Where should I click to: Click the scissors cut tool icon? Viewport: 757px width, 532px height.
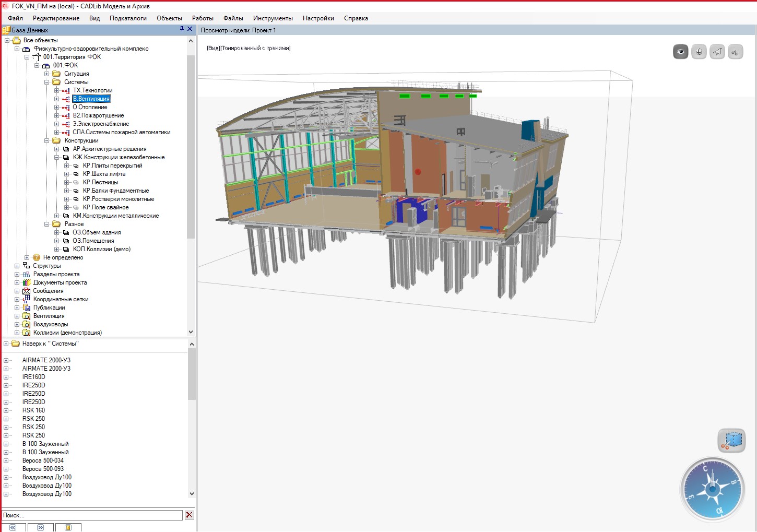click(735, 52)
